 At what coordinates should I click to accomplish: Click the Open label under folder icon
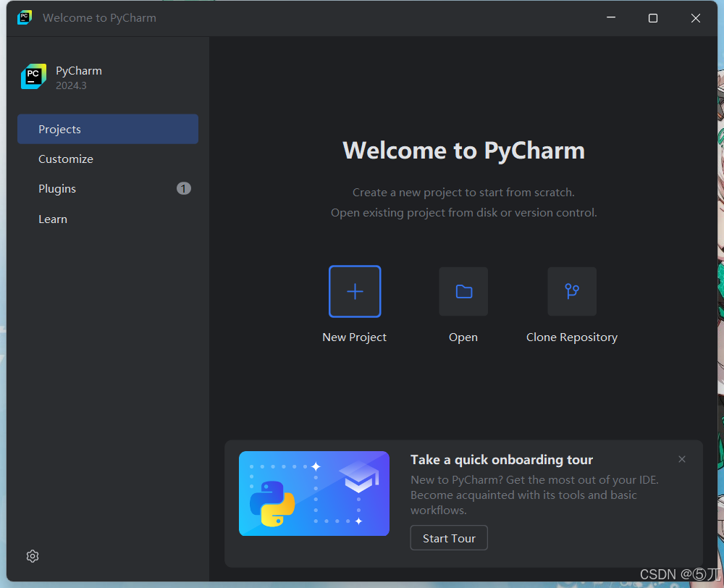click(x=463, y=337)
